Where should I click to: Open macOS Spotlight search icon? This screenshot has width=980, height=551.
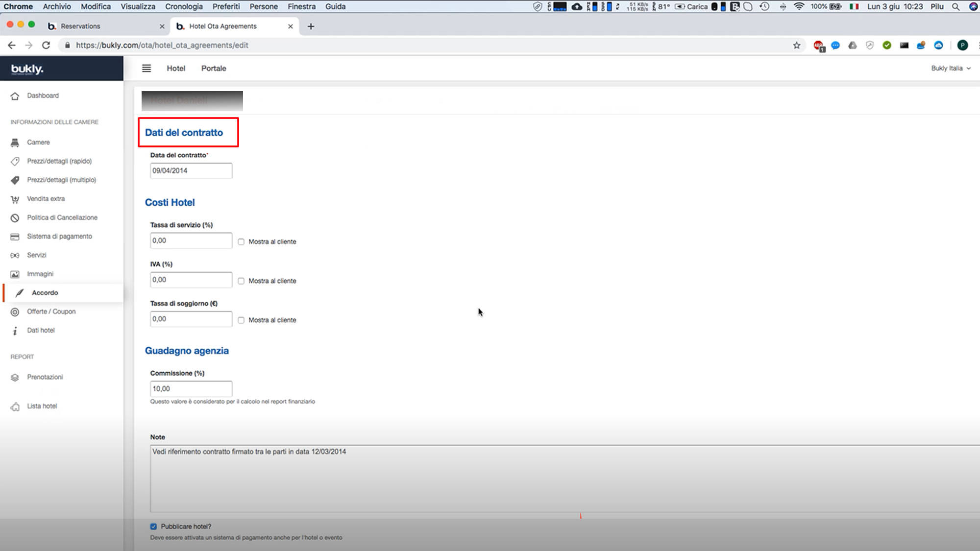pyautogui.click(x=955, y=6)
